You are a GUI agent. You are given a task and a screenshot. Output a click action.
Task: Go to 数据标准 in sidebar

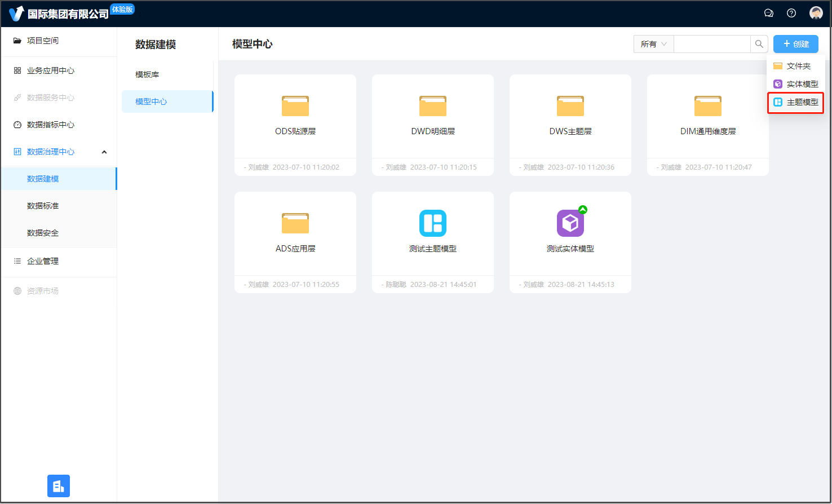click(x=43, y=206)
